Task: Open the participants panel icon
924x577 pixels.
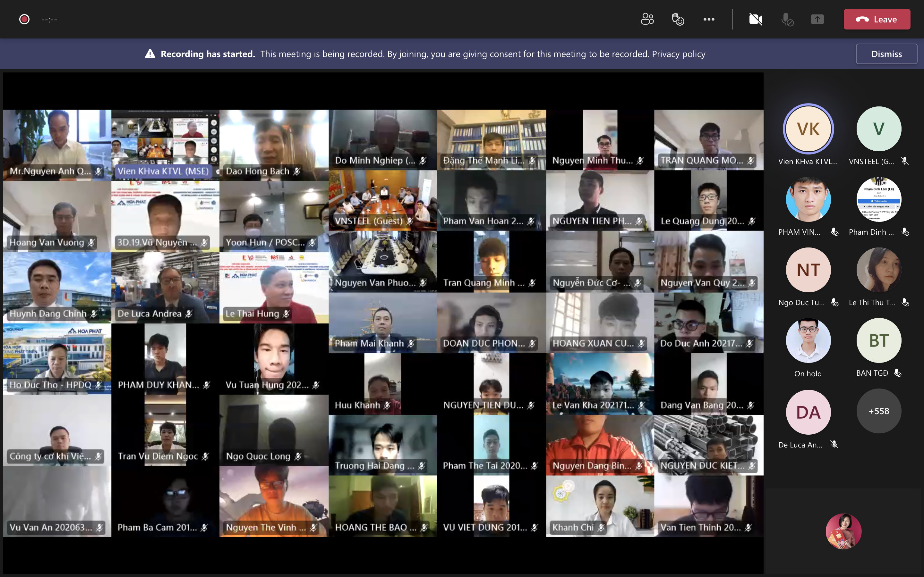Action: pos(647,19)
